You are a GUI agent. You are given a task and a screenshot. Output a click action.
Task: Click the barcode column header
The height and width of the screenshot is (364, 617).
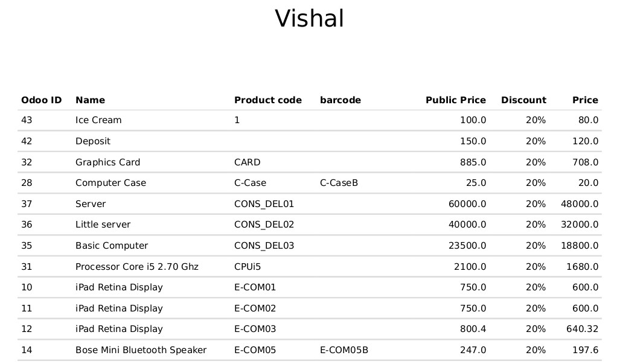coord(340,100)
